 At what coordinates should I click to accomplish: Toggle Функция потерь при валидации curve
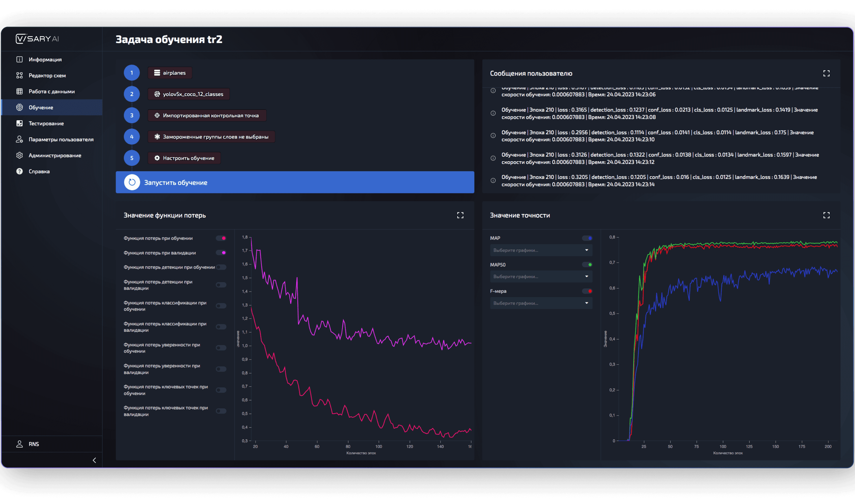221,253
